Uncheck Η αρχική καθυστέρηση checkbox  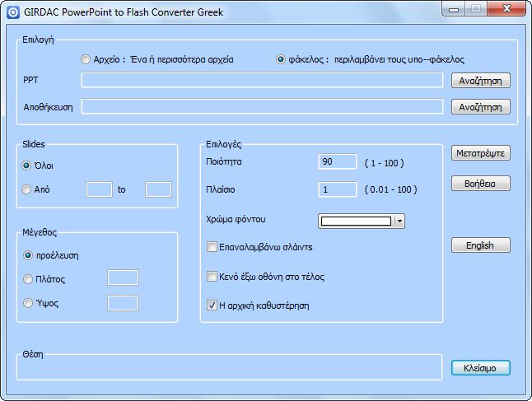click(x=212, y=305)
